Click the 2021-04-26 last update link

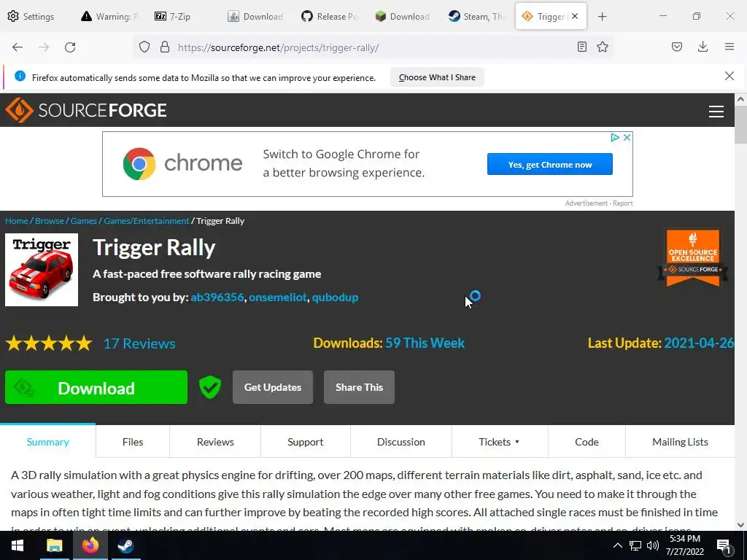[699, 343]
